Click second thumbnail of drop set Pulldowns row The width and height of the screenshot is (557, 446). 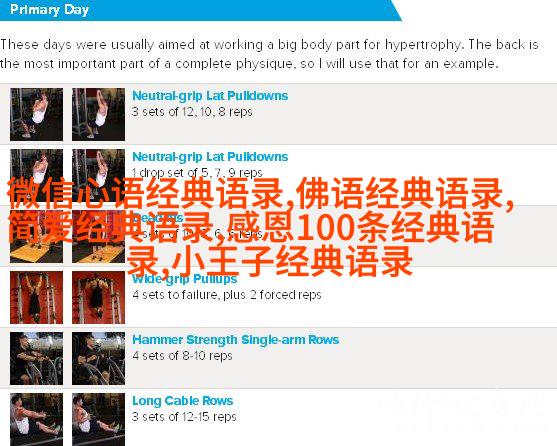point(98,175)
